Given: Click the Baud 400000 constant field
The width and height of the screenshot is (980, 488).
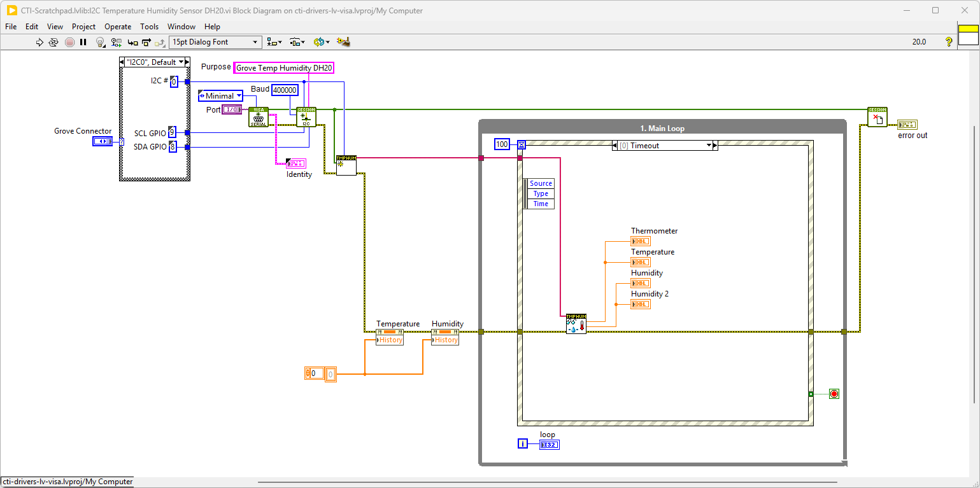Looking at the screenshot, I should click(285, 90).
